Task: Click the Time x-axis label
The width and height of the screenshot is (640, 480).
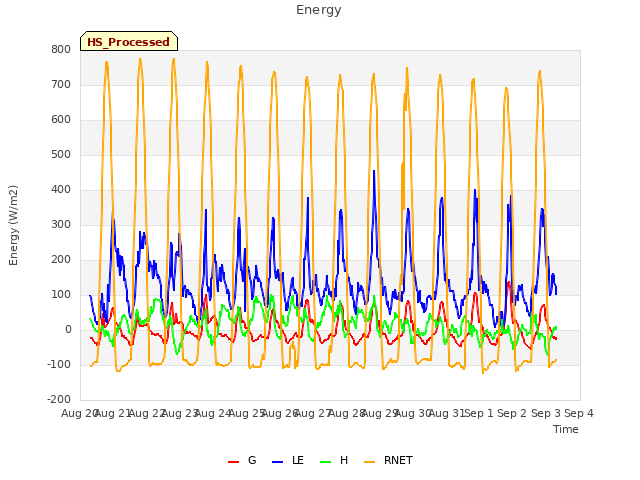Action: tap(566, 429)
